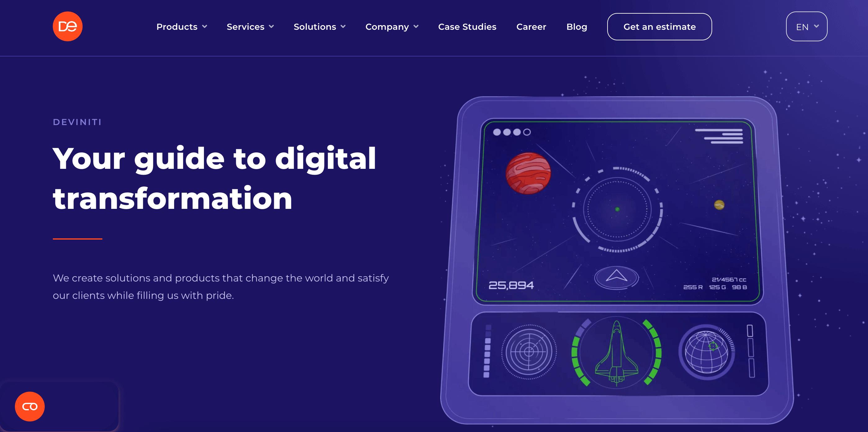Screen dimensions: 868x432
Task: Navigate to the Case Studies page
Action: coord(467,27)
